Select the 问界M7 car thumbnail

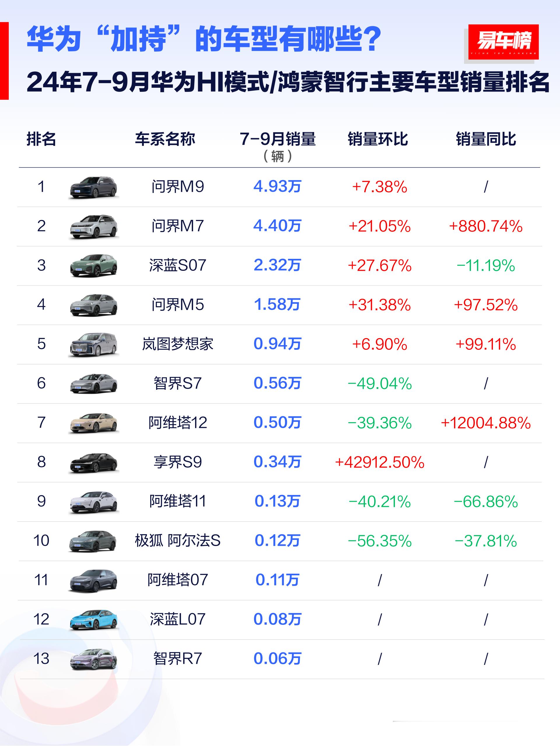tap(93, 227)
